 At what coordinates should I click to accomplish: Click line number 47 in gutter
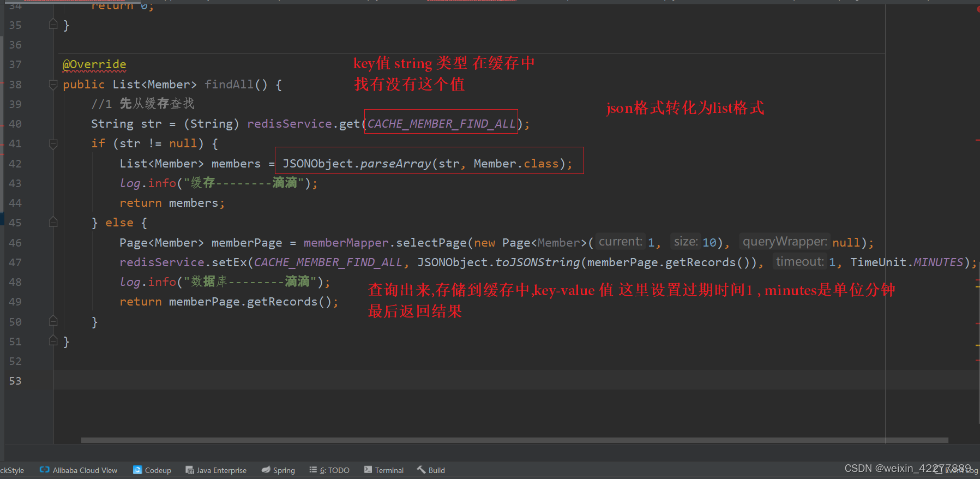(x=15, y=262)
